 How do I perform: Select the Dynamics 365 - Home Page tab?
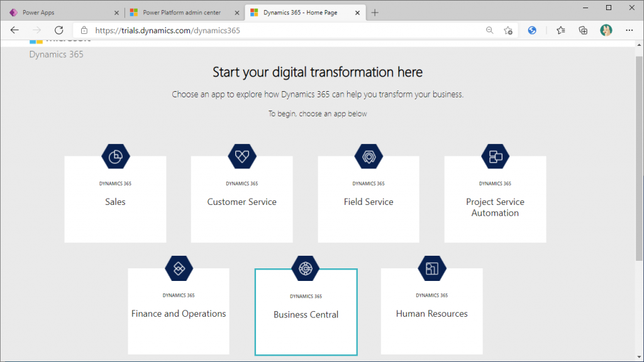tap(305, 13)
